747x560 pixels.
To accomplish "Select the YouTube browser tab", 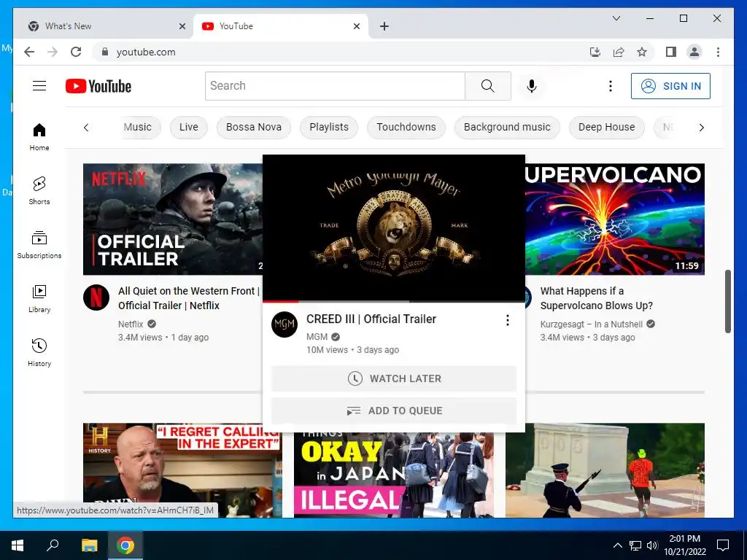I will (281, 26).
